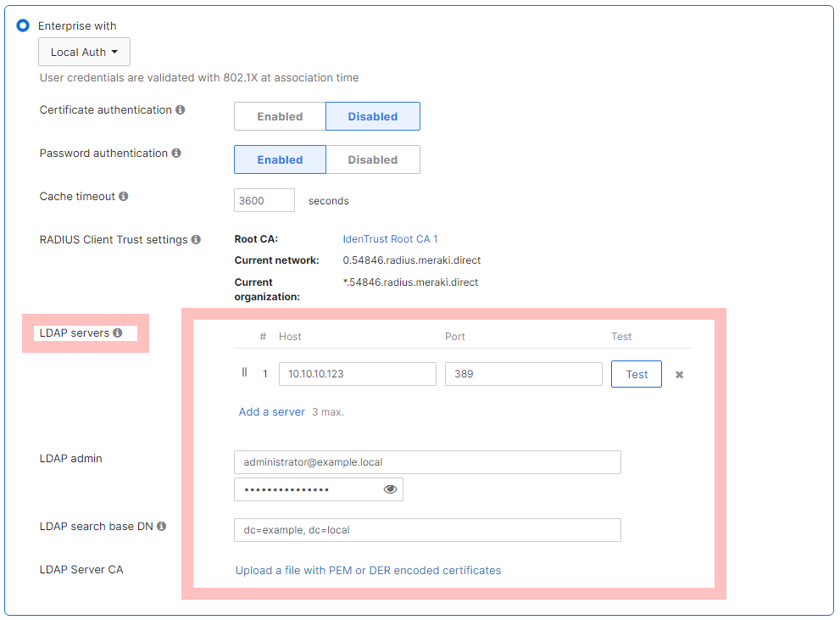Reveal the LDAP admin password with the eye icon
This screenshot has width=840, height=620.
[x=389, y=489]
